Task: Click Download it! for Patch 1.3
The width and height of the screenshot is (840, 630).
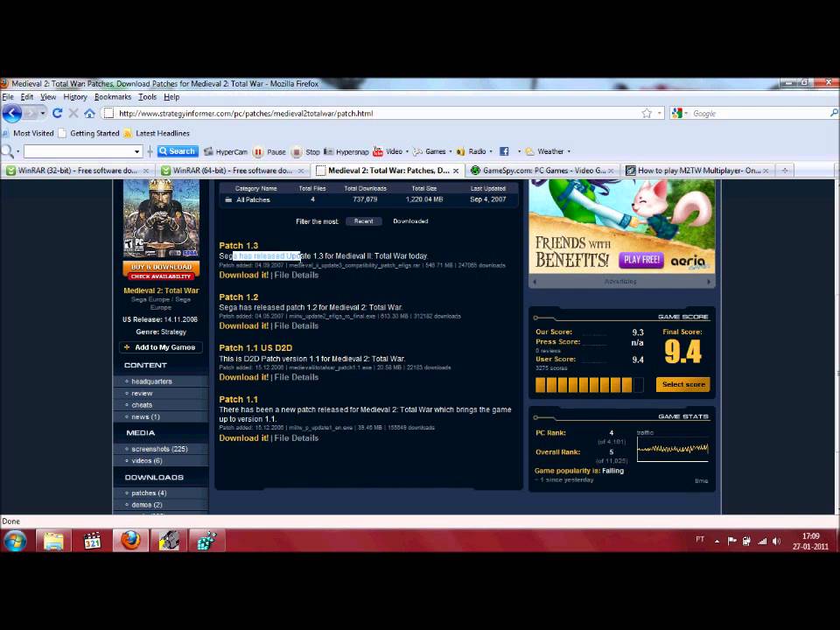Action: [x=244, y=275]
